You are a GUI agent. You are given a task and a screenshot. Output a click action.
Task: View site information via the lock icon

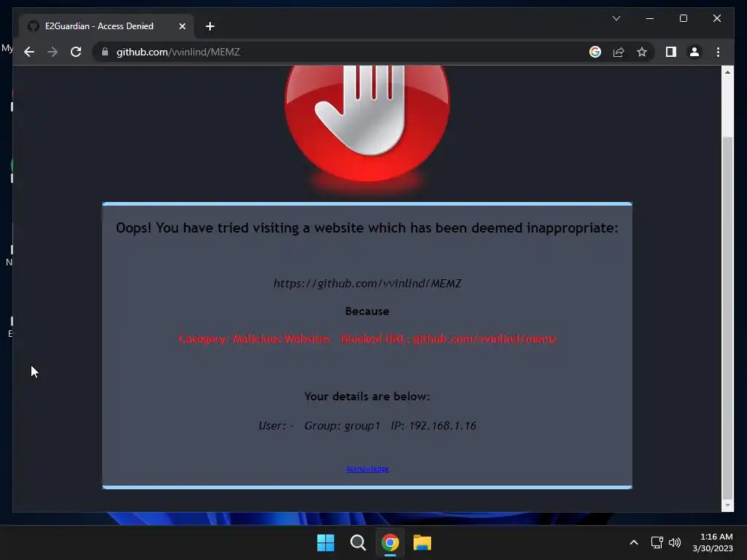click(105, 52)
